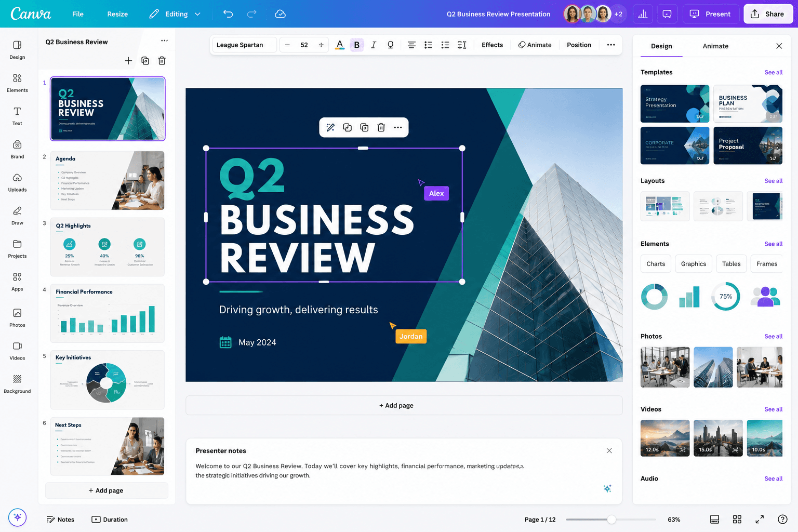The height and width of the screenshot is (532, 798).
Task: Add a new page with the plus icon
Action: pyautogui.click(x=128, y=61)
